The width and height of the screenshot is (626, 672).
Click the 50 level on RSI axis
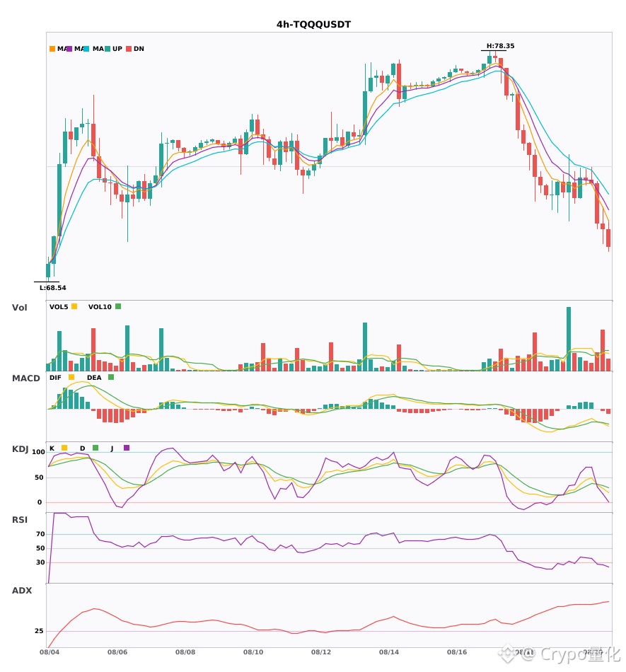[40, 548]
